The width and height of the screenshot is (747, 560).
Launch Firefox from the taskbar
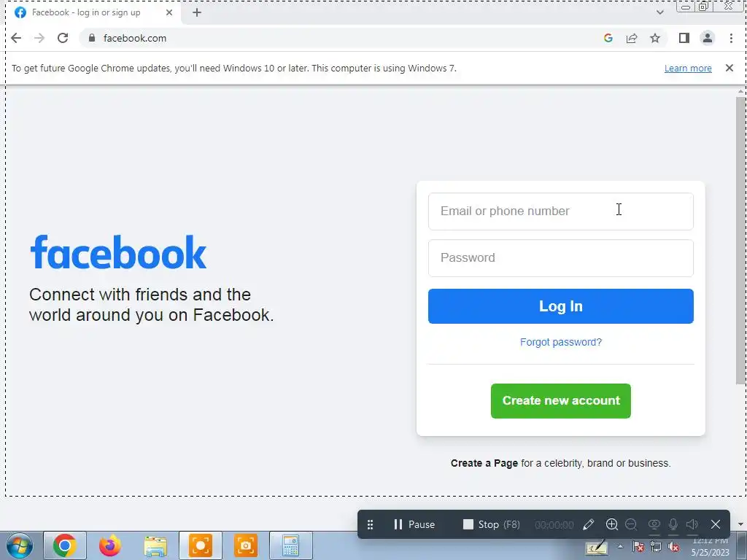(110, 545)
